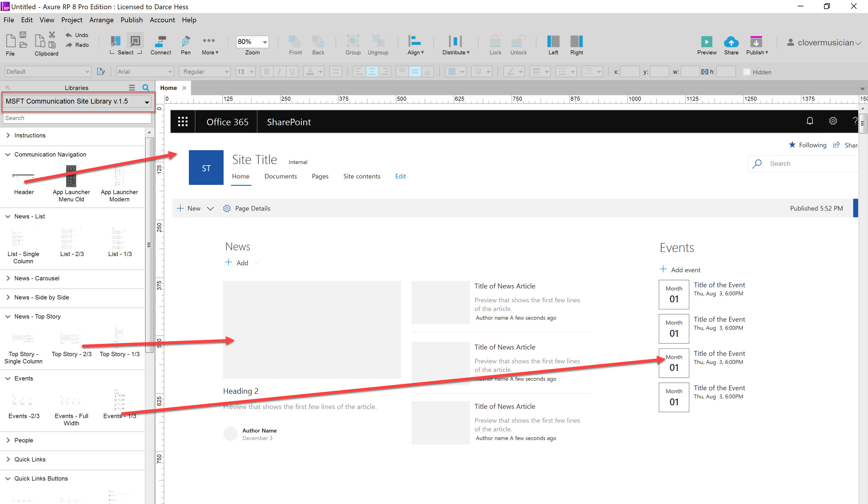Send widget to Back

(x=318, y=44)
